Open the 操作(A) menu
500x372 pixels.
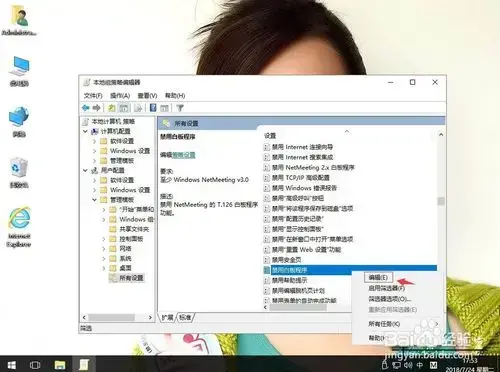pyautogui.click(x=120, y=96)
